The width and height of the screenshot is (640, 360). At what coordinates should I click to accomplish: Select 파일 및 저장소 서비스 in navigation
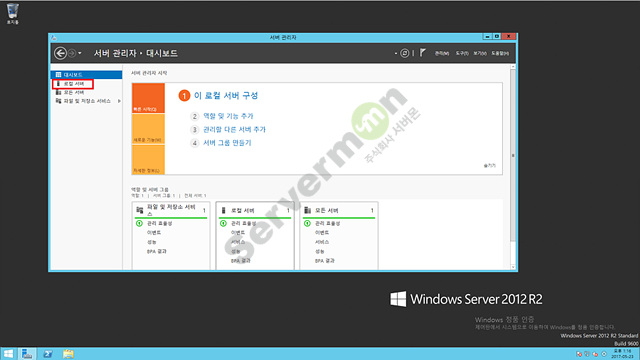(x=87, y=101)
